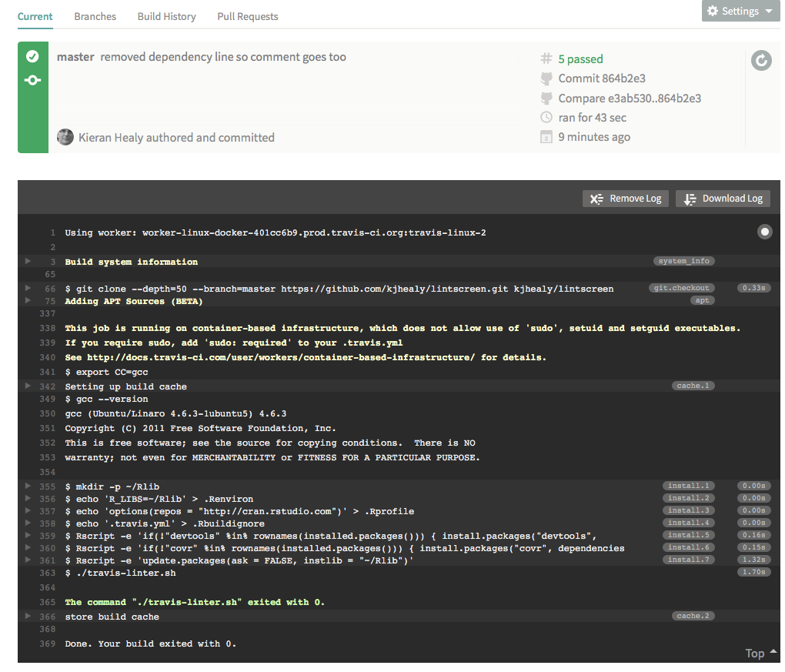
Task: Open the Commit 864b2e3 link
Action: pyautogui.click(x=601, y=79)
